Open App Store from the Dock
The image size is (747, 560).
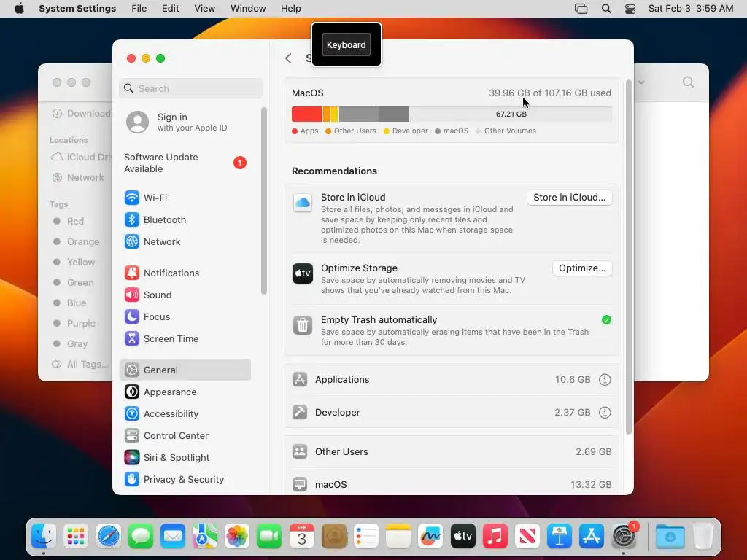pos(592,537)
